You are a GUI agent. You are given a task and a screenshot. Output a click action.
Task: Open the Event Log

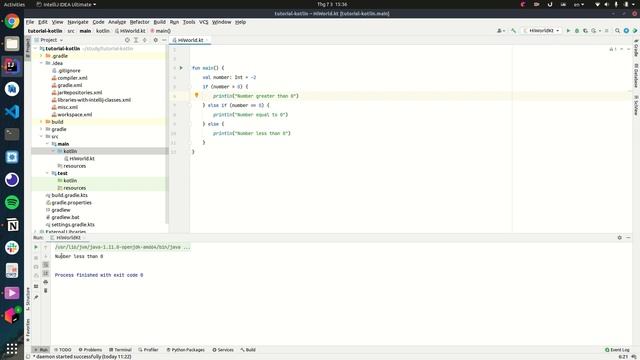pyautogui.click(x=617, y=350)
